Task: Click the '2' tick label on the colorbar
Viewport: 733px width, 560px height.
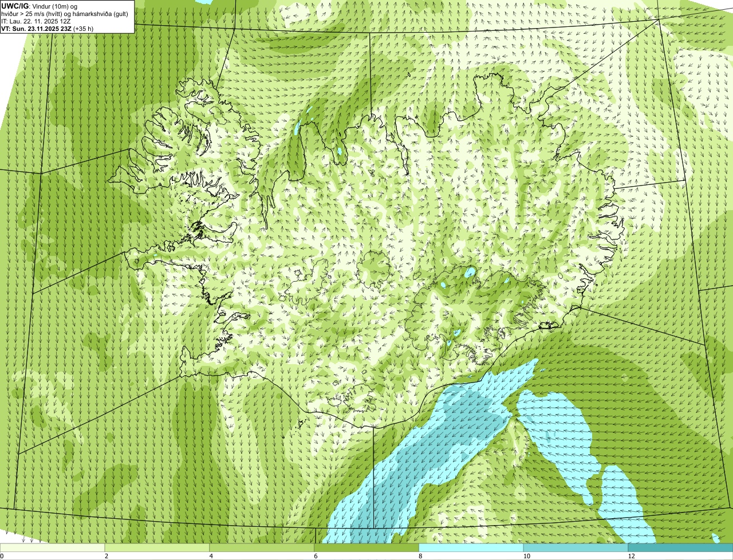Action: (107, 556)
